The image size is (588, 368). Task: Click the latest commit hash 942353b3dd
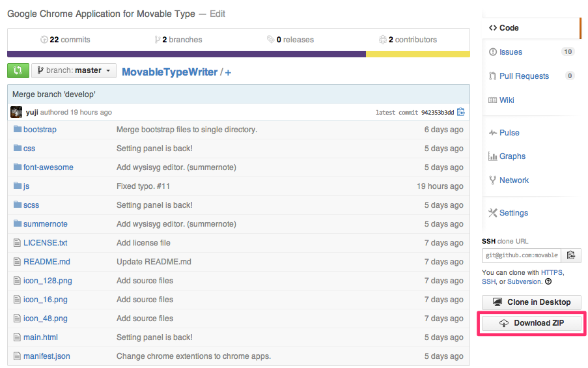(x=437, y=113)
